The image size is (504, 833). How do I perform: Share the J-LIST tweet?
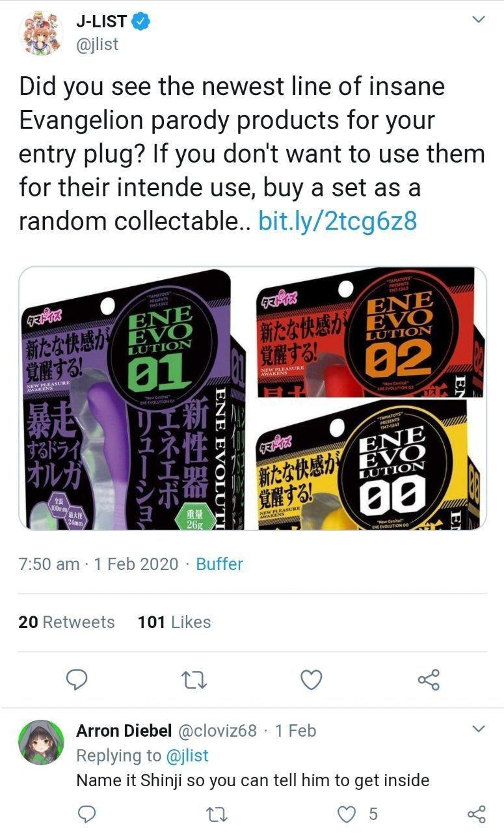point(429,680)
